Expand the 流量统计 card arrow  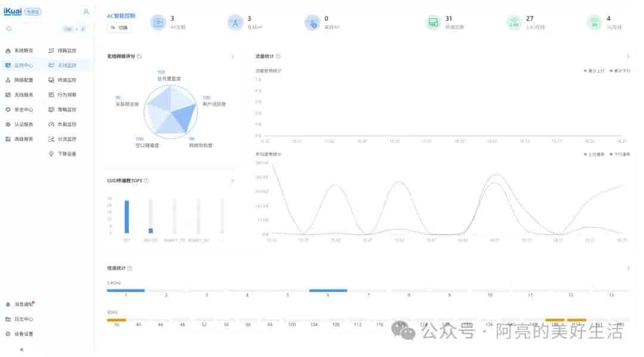point(628,56)
